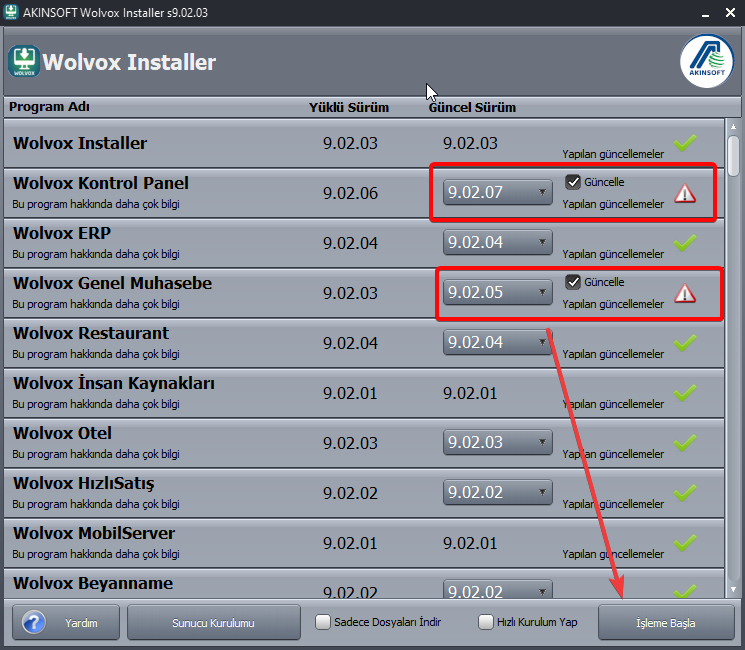
Task: Enable Sadece Dosyaları İndir checkbox
Action: 323,621
